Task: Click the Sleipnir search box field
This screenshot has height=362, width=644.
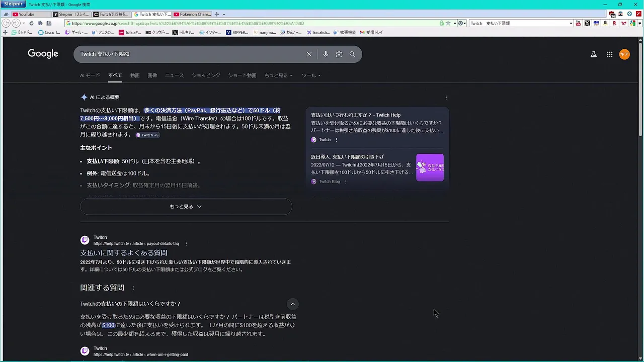Action: coord(518,23)
